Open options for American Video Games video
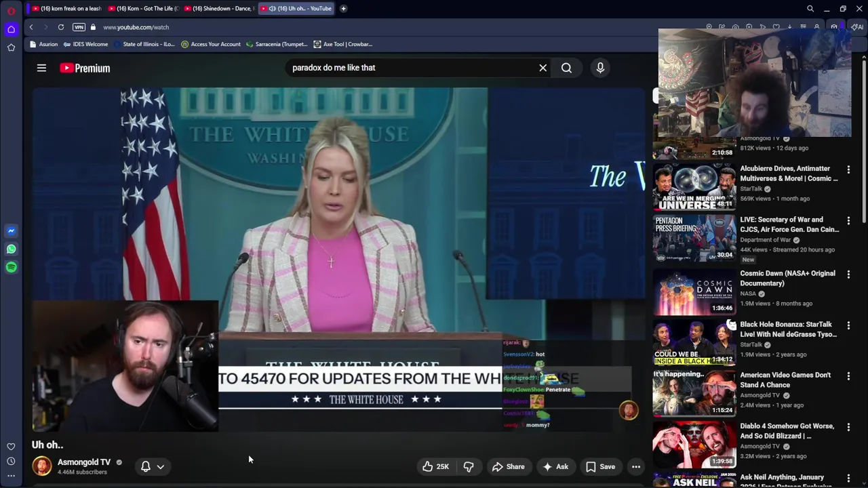The image size is (868, 488). point(848,376)
